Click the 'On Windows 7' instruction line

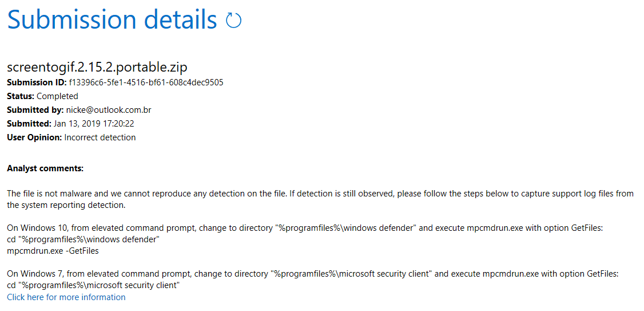[x=312, y=274]
